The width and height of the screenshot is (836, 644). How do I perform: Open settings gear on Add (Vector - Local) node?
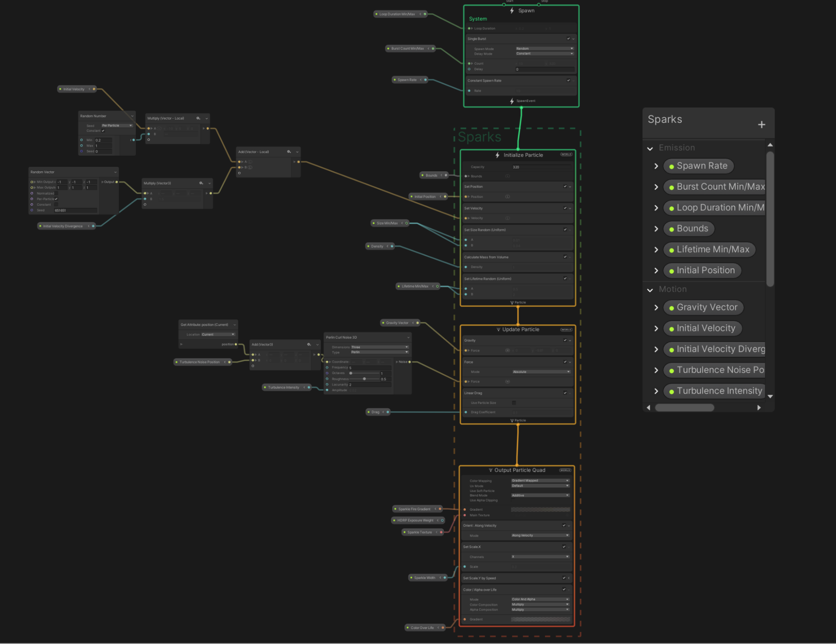pyautogui.click(x=289, y=152)
